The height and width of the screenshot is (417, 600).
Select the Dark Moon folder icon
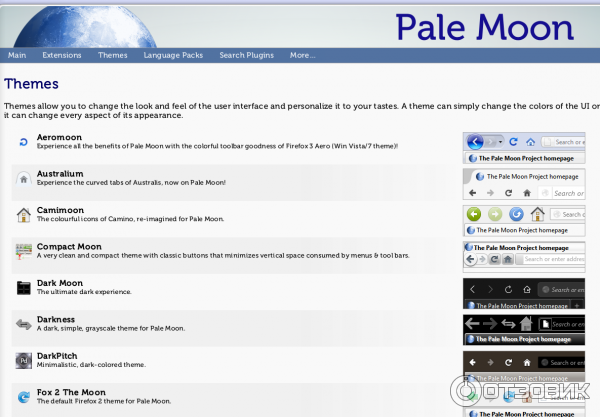[x=23, y=288]
